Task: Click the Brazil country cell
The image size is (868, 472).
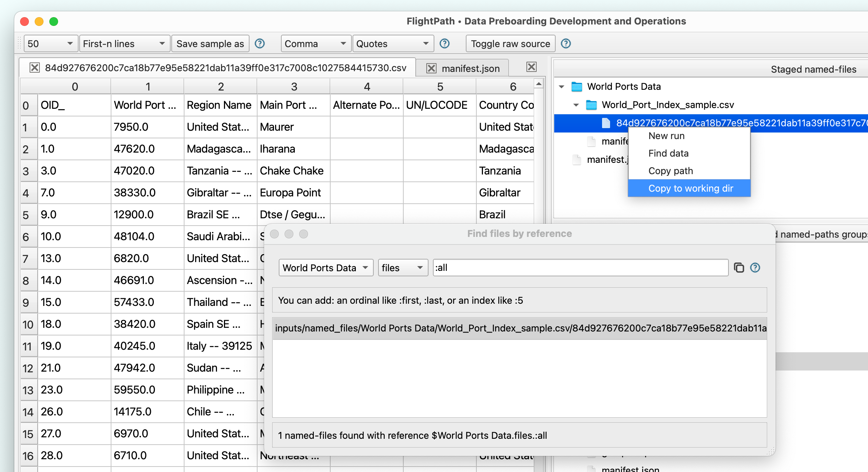Action: pos(506,215)
